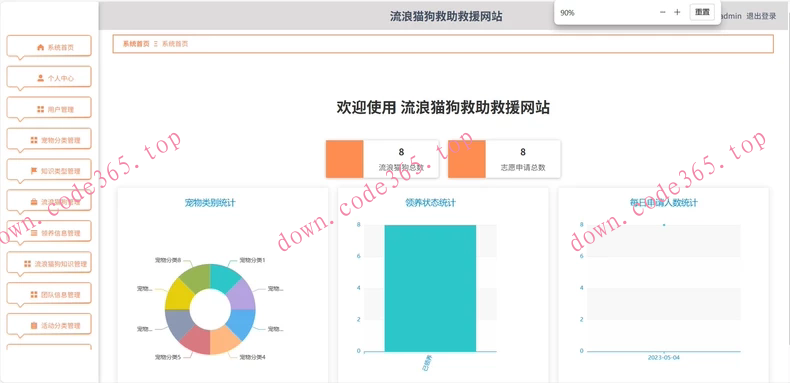790x383 pixels.
Task: Click the second 系统首页 breadcrumb entry
Action: [175, 44]
